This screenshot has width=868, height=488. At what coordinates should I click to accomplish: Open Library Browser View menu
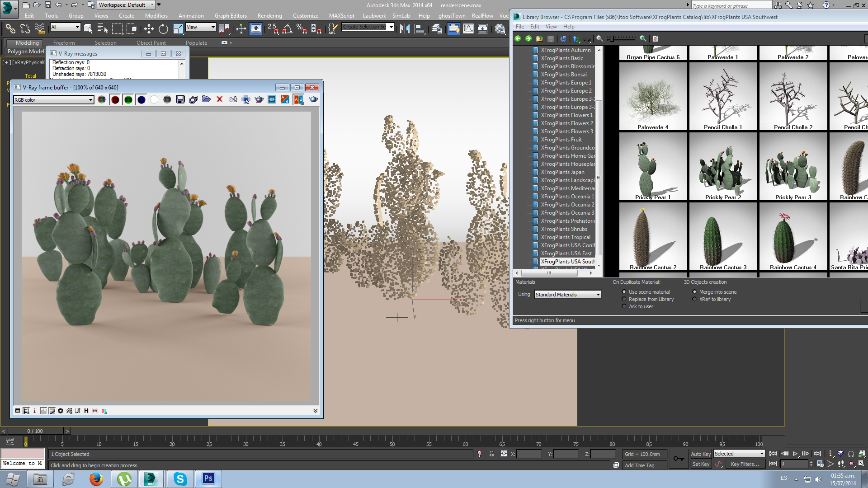(x=551, y=27)
